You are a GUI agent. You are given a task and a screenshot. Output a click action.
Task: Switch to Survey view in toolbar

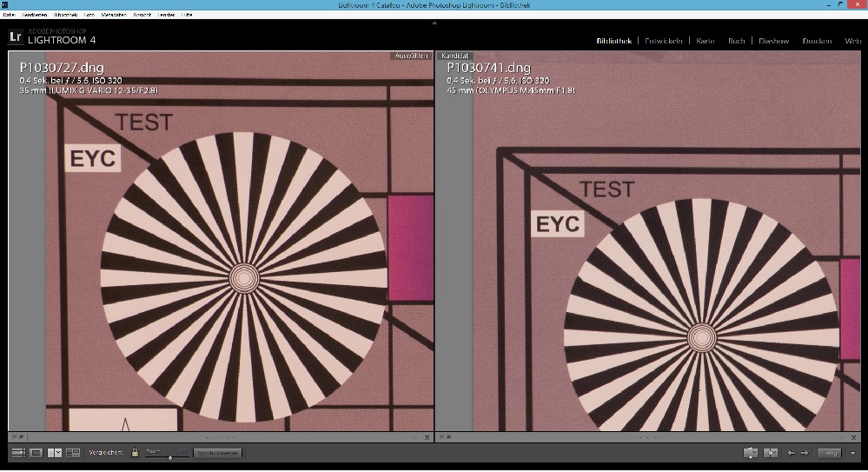click(73, 453)
